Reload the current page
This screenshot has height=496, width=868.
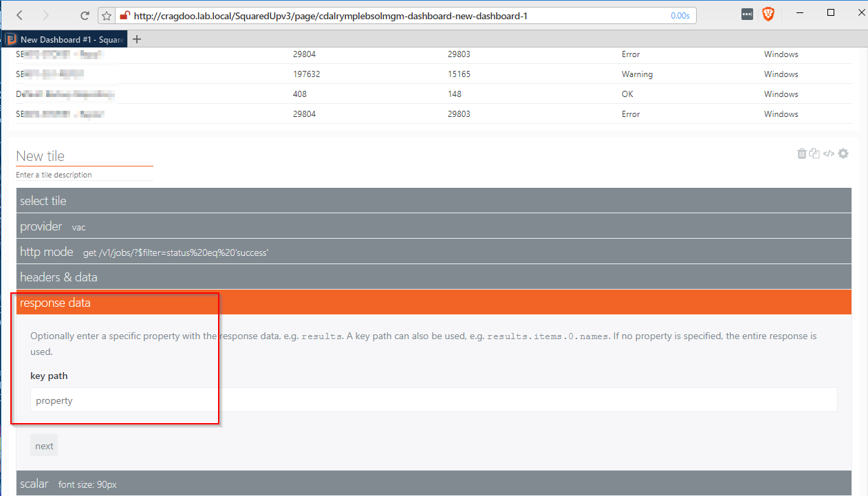click(x=85, y=15)
